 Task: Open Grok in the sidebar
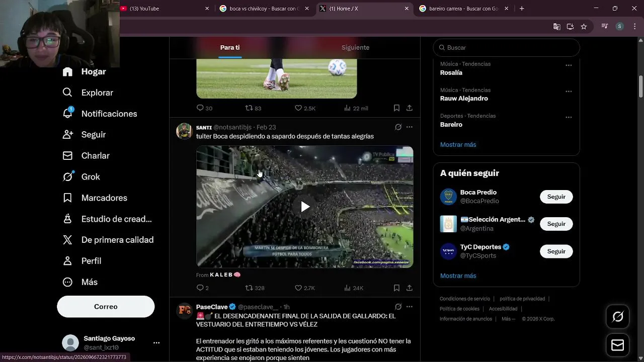point(81,177)
